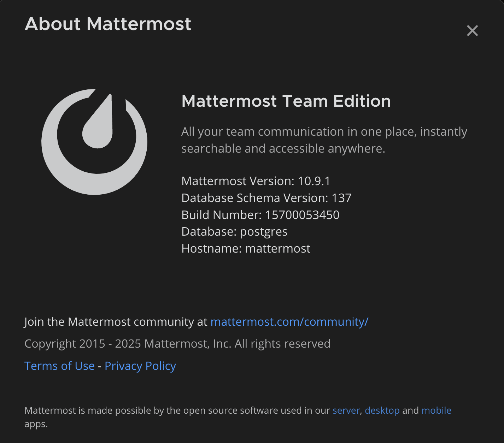
Task: Click the open source software attribution sentence
Action: point(177,410)
